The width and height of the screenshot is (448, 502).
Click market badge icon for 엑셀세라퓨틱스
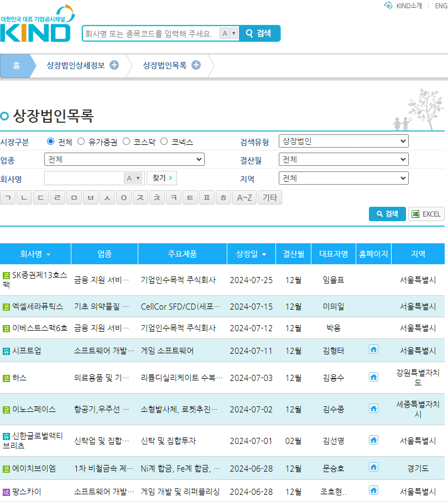pyautogui.click(x=6, y=307)
